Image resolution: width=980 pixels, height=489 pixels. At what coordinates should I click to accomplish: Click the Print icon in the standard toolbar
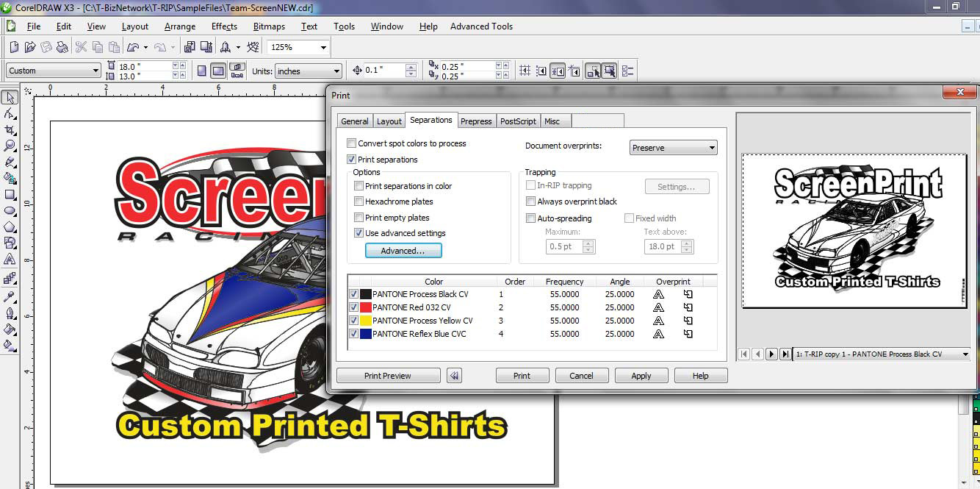click(62, 47)
